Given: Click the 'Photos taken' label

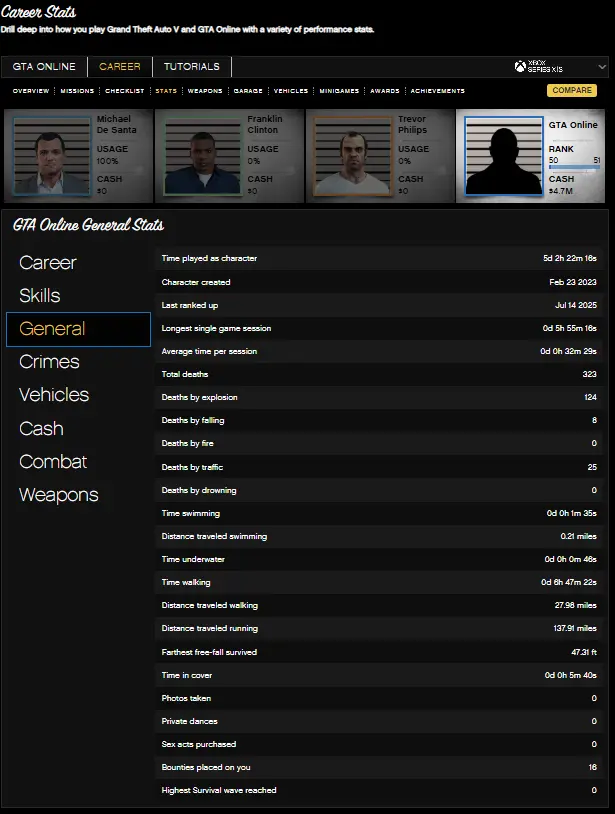Looking at the screenshot, I should (186, 698).
